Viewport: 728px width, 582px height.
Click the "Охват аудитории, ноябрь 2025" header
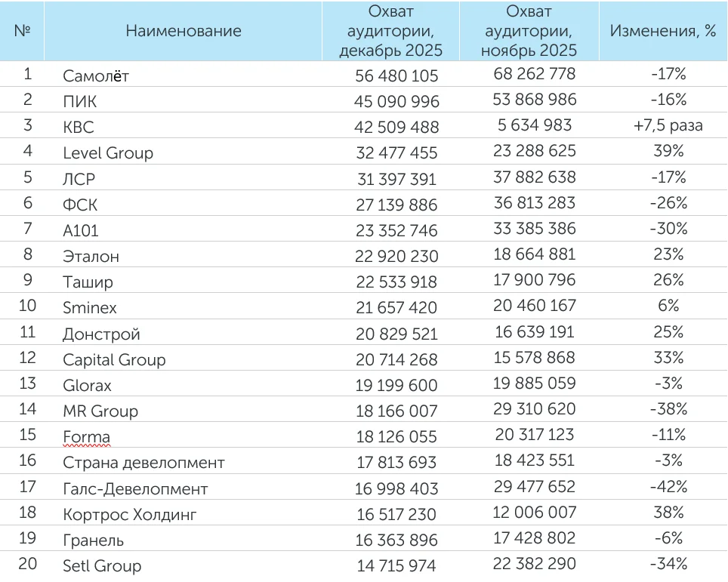click(x=530, y=32)
